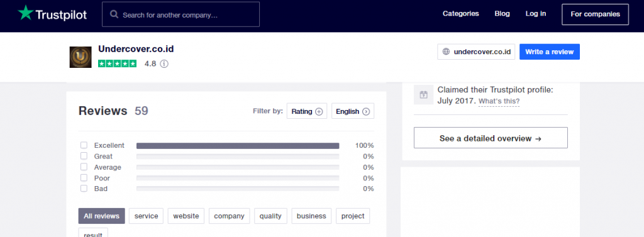Open the English language filter dropdown
The width and height of the screenshot is (644, 237).
click(353, 111)
